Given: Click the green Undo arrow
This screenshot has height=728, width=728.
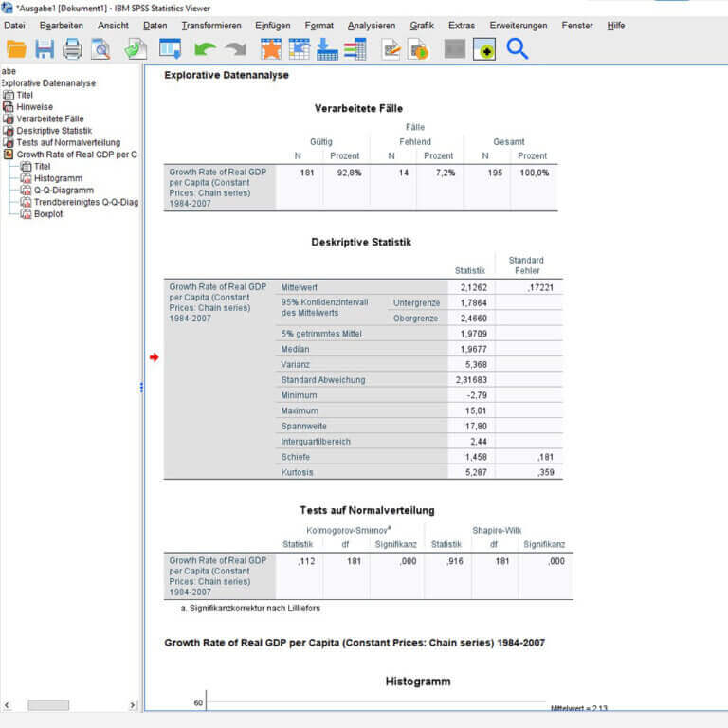Looking at the screenshot, I should (x=205, y=49).
